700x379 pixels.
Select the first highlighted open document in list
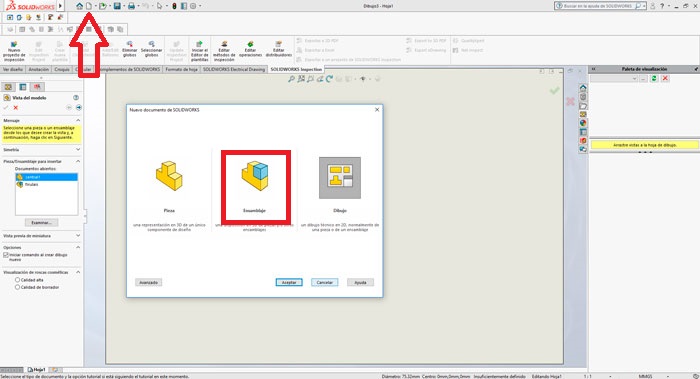click(x=46, y=177)
